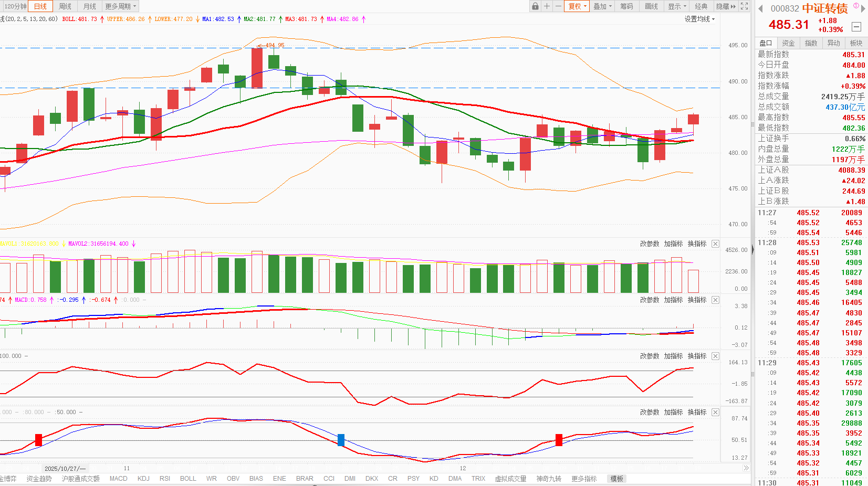
Task: Click the 筹码 chip distribution button
Action: click(x=626, y=6)
